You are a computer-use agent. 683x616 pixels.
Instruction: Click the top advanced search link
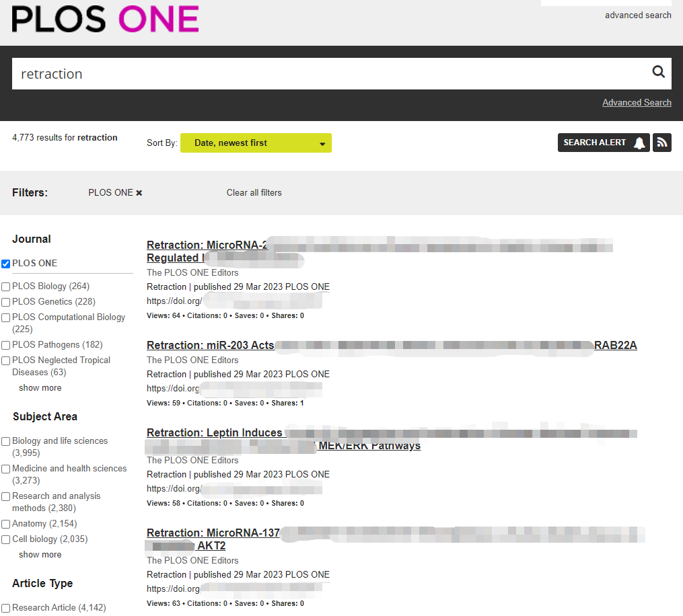(x=638, y=15)
